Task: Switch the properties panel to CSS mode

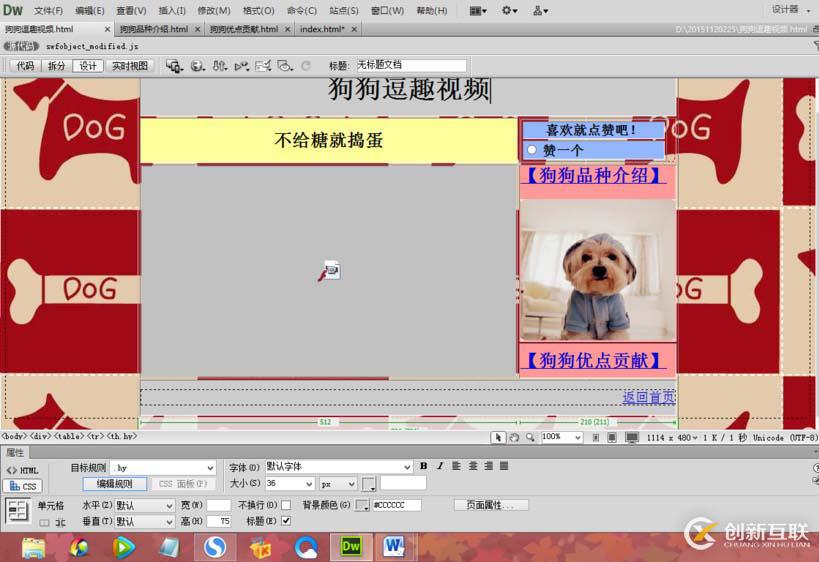Action: (x=23, y=486)
